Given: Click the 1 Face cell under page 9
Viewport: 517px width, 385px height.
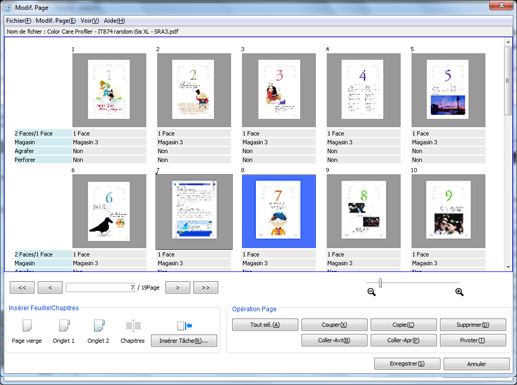Looking at the screenshot, I should click(x=364, y=254).
